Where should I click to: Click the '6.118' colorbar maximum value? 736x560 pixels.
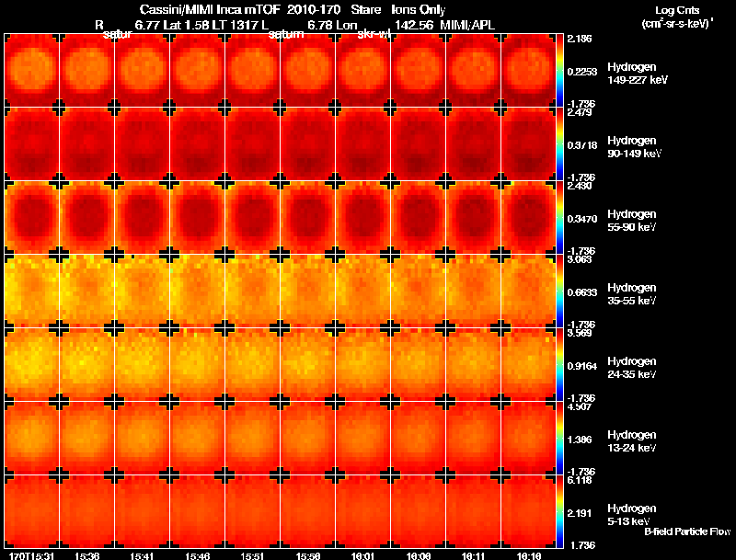[580, 481]
